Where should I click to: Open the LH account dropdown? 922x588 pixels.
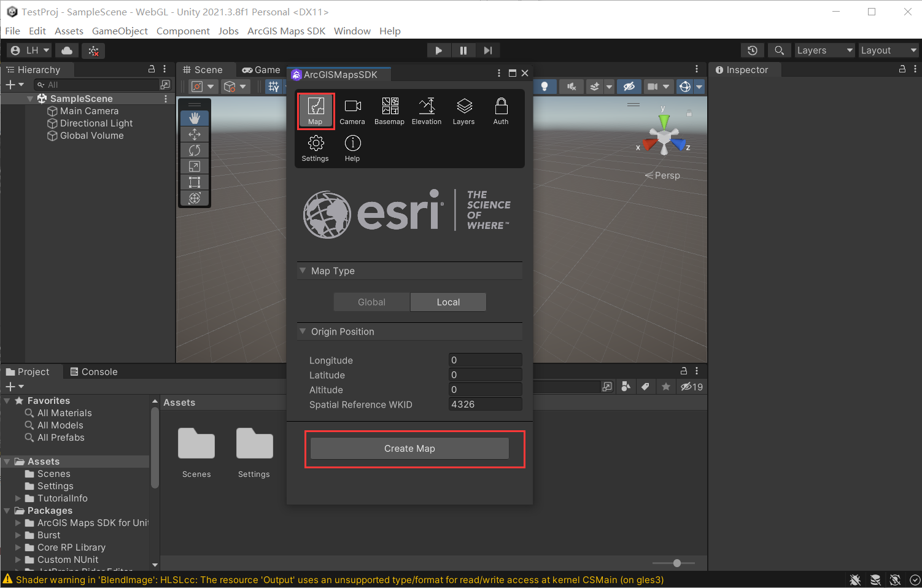click(x=30, y=50)
